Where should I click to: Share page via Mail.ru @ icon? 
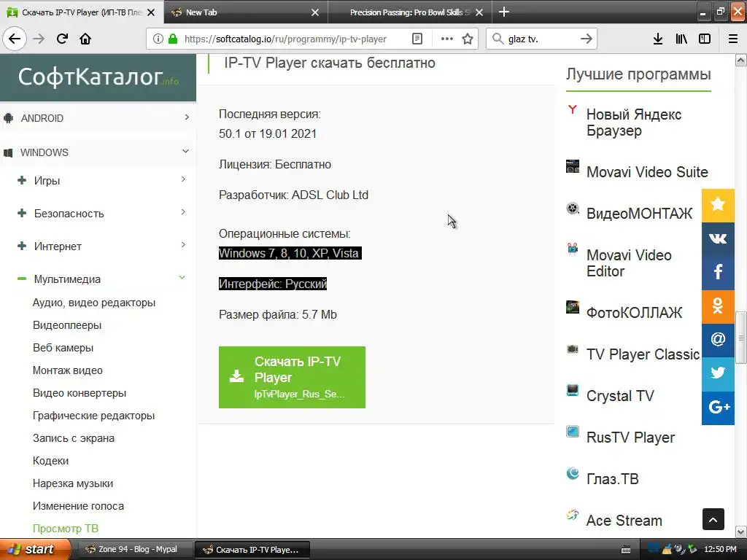tap(718, 340)
